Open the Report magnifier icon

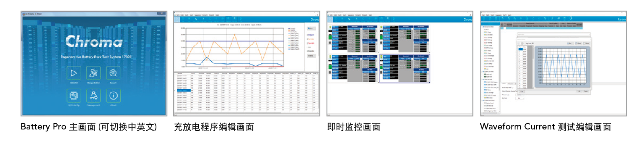pos(113,73)
